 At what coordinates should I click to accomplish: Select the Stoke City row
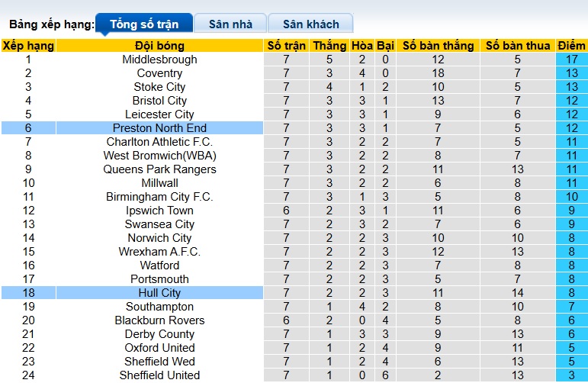coord(159,87)
